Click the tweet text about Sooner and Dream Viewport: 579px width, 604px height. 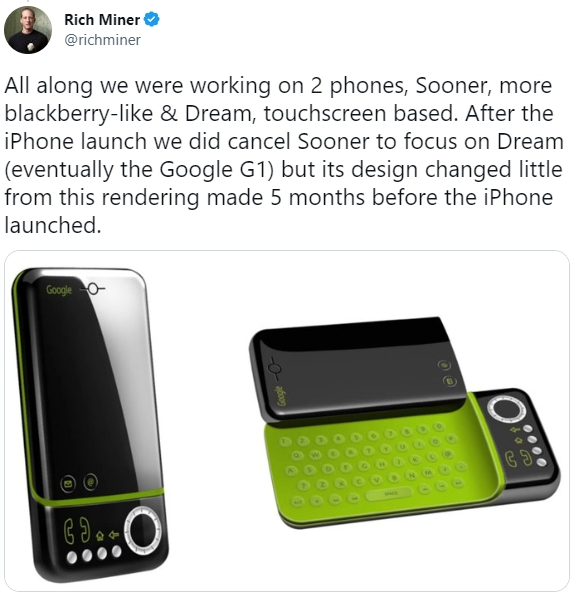click(284, 155)
